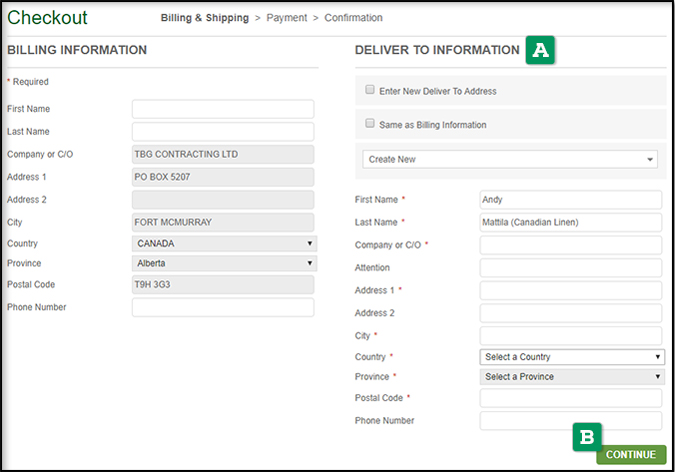Focus the billing Last Name field
This screenshot has height=472, width=675.
(223, 132)
